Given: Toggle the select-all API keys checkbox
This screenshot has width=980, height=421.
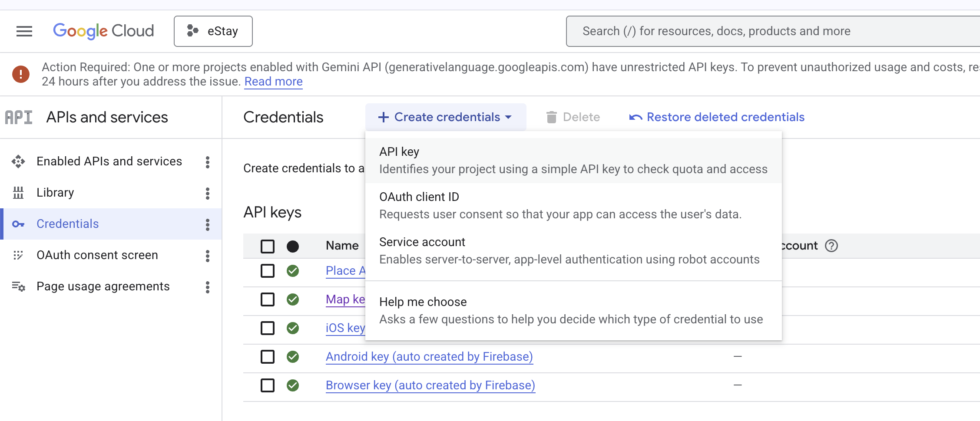Looking at the screenshot, I should click(268, 246).
